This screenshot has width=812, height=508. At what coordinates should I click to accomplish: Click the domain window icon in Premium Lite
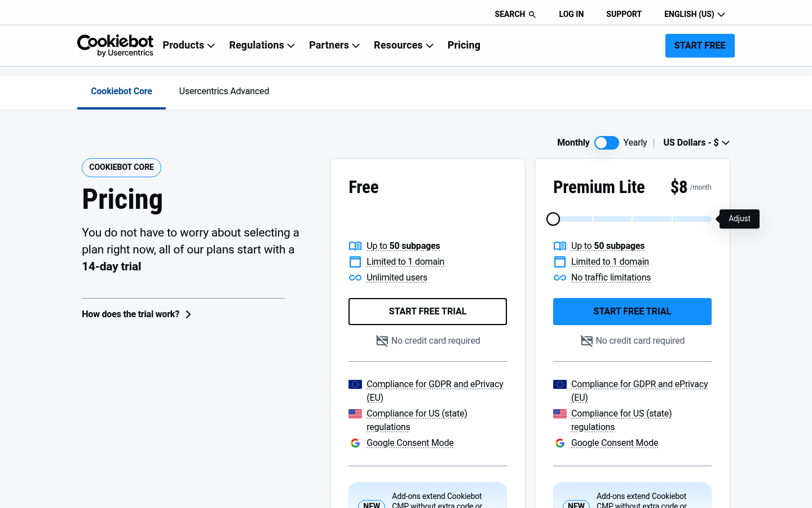coord(560,262)
